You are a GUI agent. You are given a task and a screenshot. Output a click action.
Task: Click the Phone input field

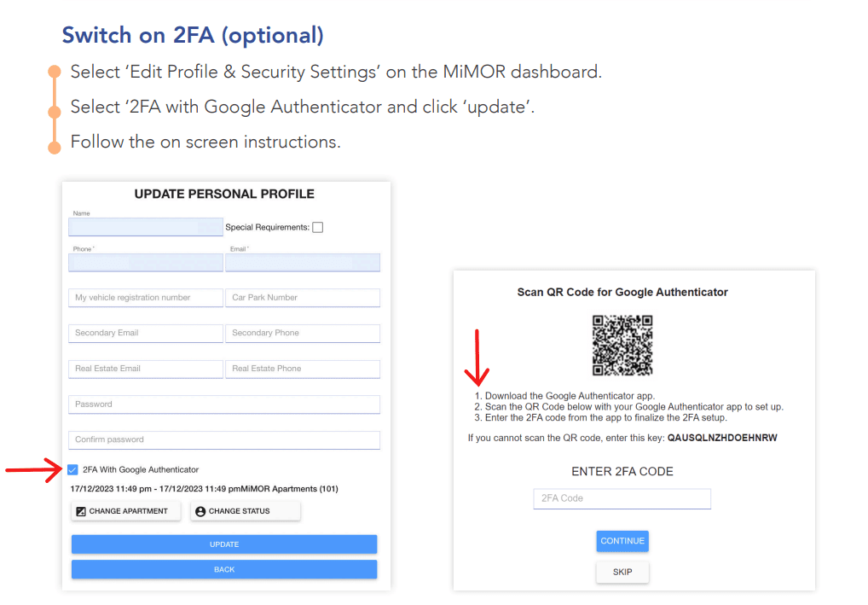click(146, 263)
